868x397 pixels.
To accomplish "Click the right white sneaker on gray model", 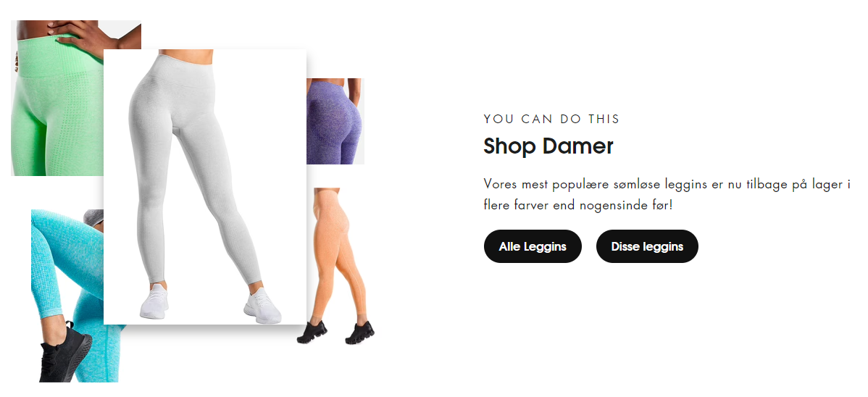I will pos(262,305).
